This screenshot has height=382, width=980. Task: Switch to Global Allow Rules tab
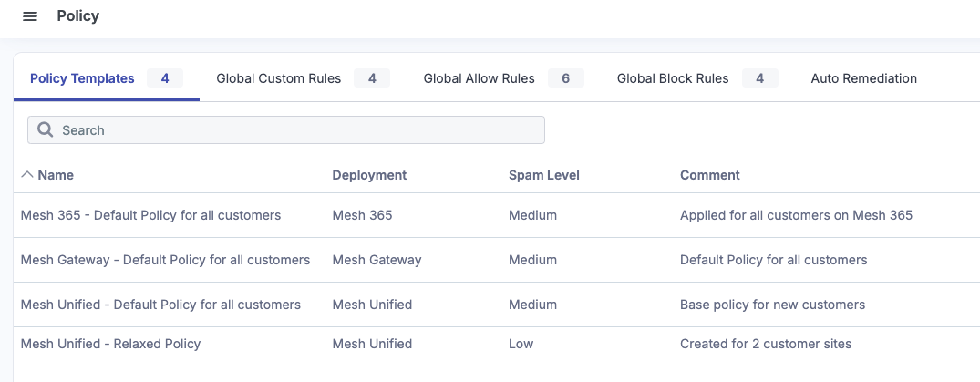coord(479,78)
